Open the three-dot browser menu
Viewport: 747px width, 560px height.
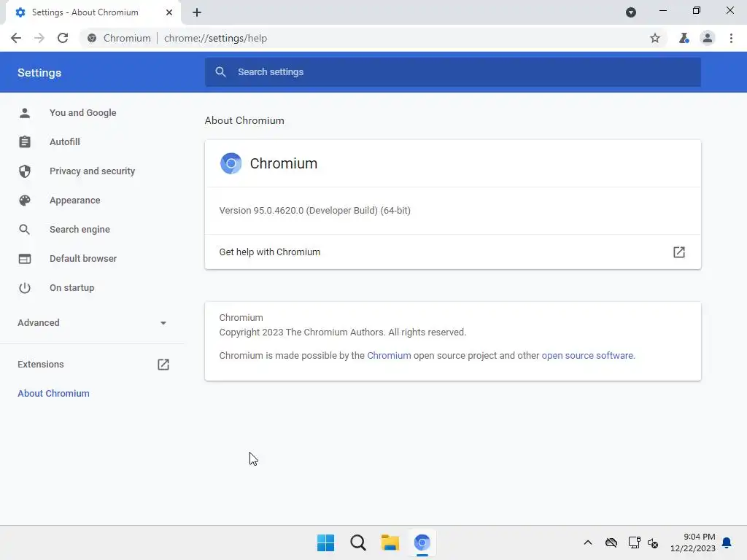tap(731, 38)
